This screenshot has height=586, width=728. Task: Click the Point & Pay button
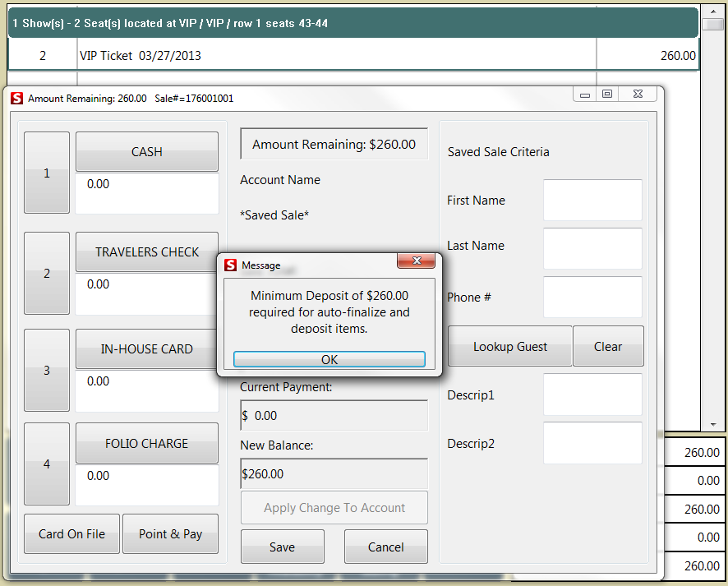coord(170,534)
